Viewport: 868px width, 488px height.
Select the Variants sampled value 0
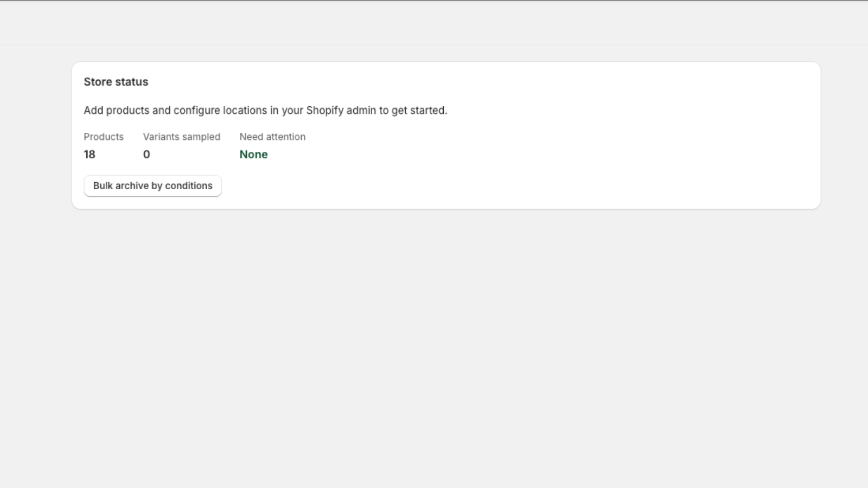(x=146, y=155)
